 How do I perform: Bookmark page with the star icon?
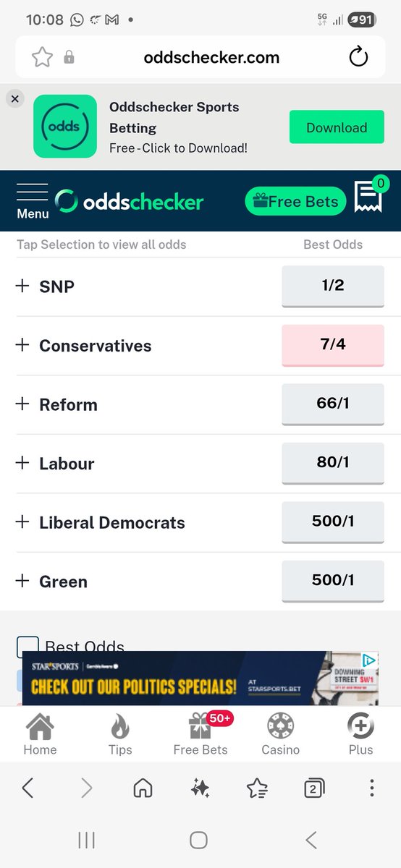click(43, 57)
